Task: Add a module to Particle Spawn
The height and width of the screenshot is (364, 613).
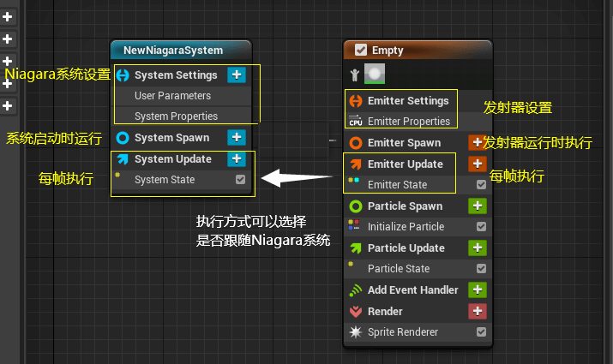Action: click(478, 206)
